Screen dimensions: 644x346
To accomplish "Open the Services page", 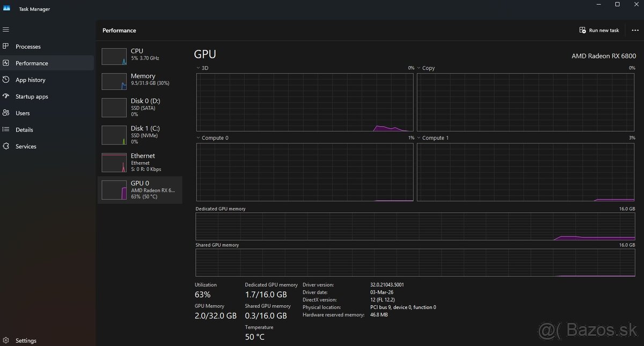I will point(47,146).
